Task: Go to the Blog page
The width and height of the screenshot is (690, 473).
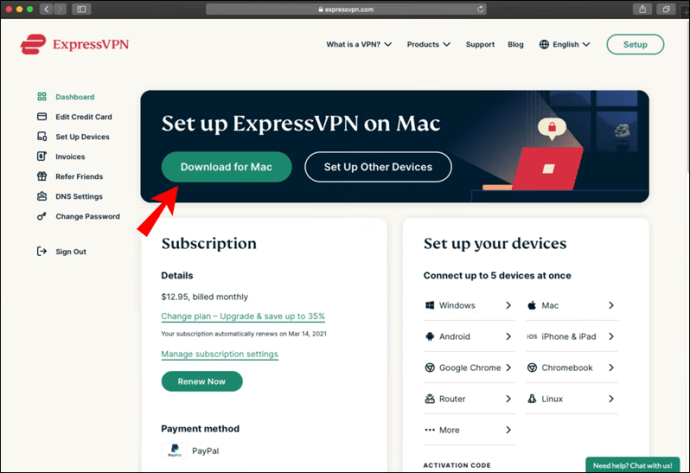Action: pos(515,44)
